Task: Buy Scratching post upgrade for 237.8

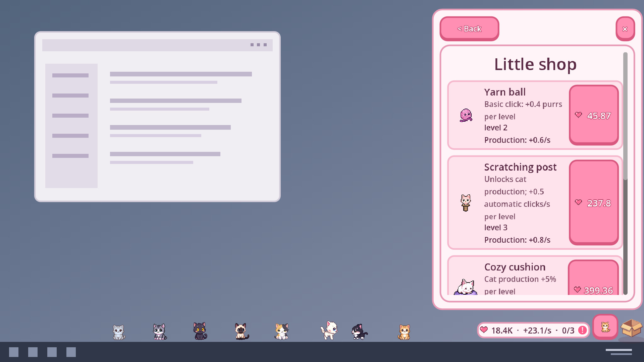Action: tap(594, 202)
